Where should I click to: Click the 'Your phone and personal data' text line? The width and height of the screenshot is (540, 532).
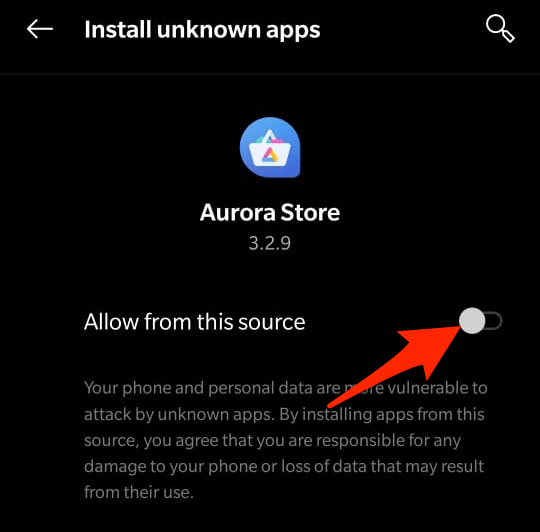pos(285,388)
